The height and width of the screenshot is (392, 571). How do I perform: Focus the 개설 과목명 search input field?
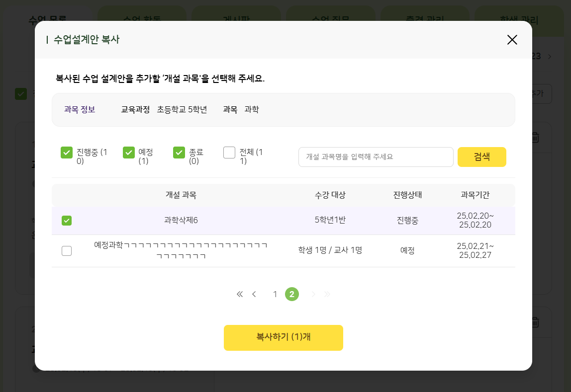[x=376, y=157]
